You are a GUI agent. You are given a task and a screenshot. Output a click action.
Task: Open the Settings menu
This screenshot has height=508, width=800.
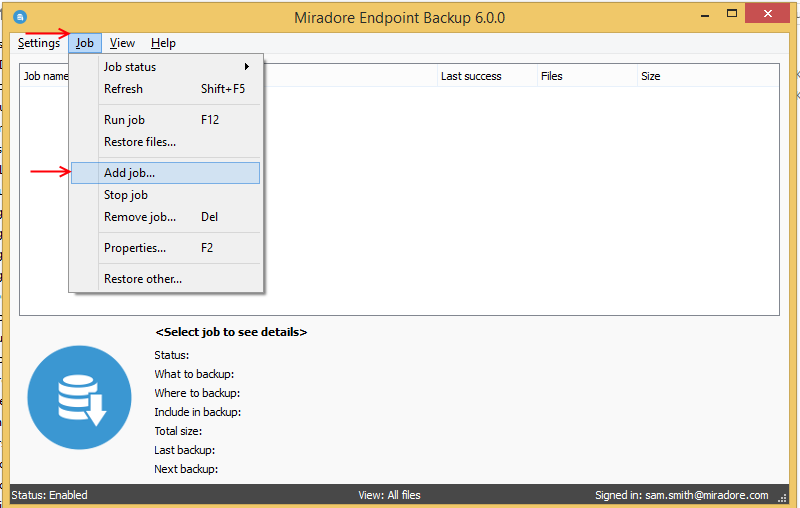39,43
